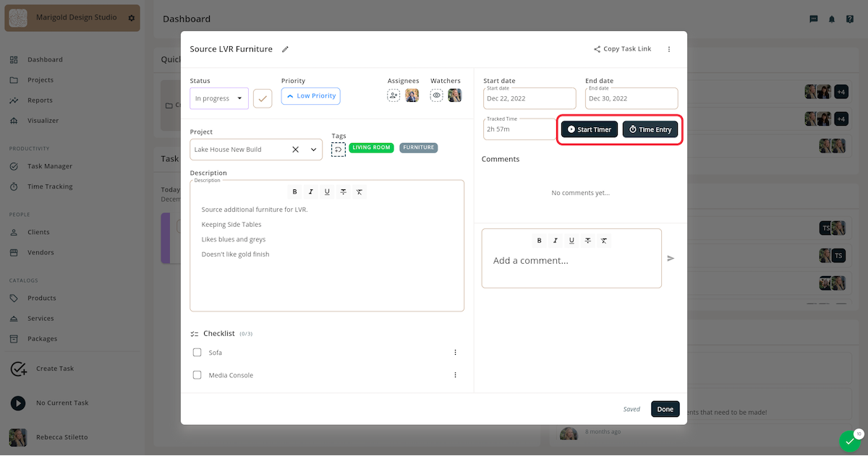Open the help question-mark icon
Viewport: 868px width, 456px height.
click(x=850, y=19)
